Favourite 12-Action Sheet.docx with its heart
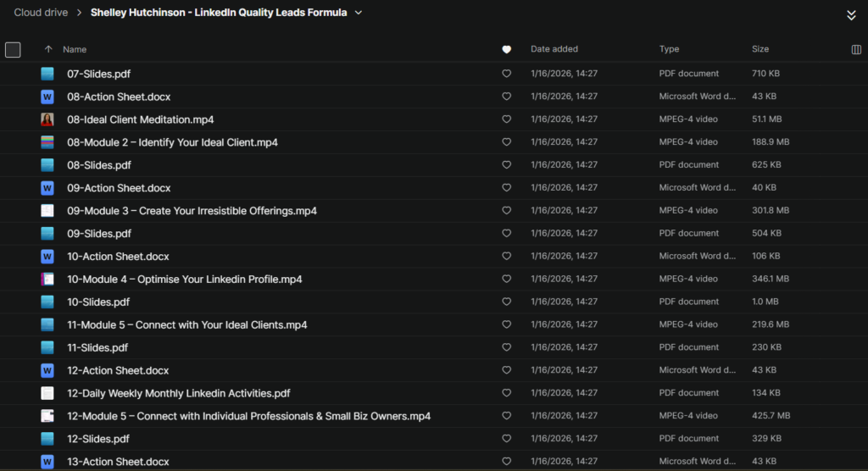868x471 pixels. 507,370
